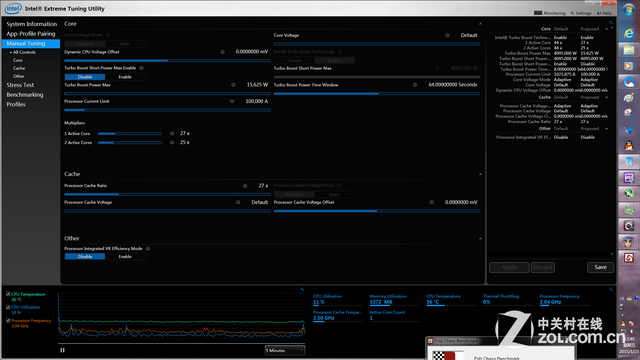
Task: Open the Paint palette icon in taskbar
Action: 629,98
